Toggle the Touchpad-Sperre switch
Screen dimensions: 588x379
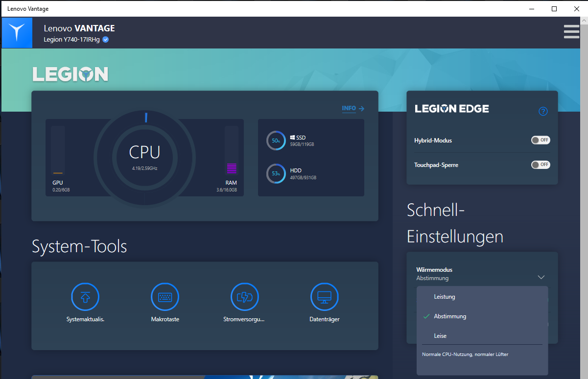click(541, 165)
